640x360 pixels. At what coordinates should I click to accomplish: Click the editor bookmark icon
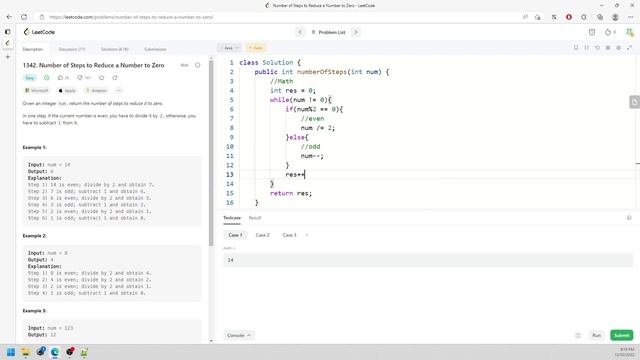pyautogui.click(x=576, y=48)
